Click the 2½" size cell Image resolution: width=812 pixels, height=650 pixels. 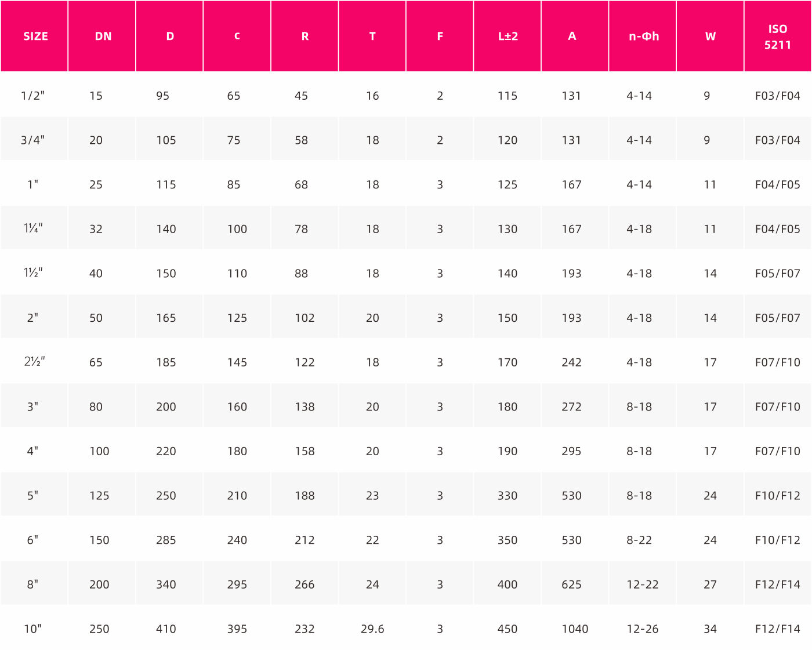[x=34, y=362]
